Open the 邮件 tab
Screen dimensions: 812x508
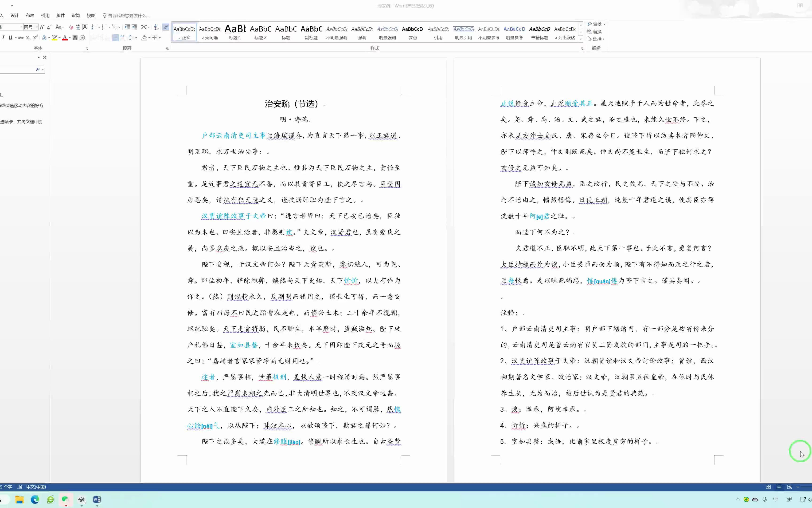click(x=60, y=16)
